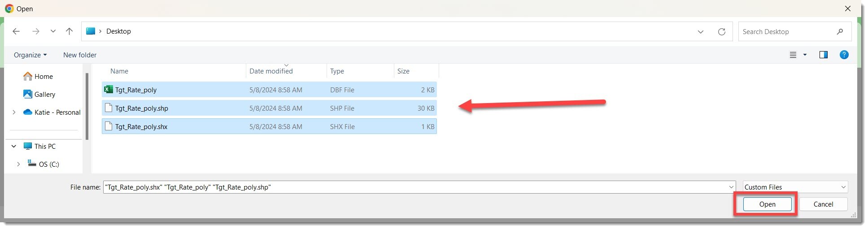
Task: Open the Organize menu
Action: tap(30, 55)
